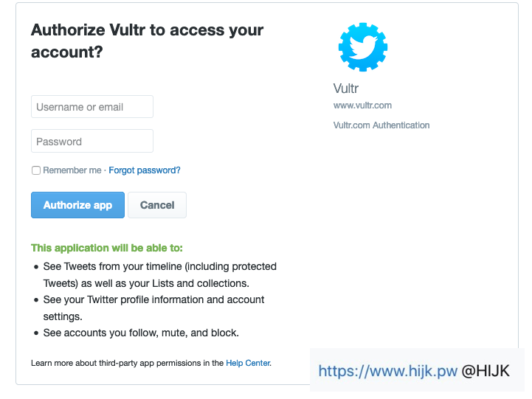Click into the Password field
The image size is (532, 399).
click(x=92, y=142)
